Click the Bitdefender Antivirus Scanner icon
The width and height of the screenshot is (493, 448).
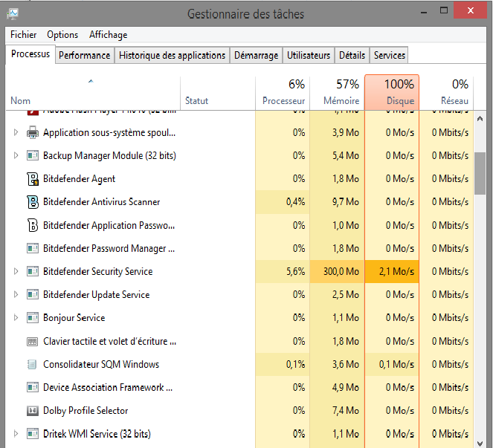coord(33,201)
